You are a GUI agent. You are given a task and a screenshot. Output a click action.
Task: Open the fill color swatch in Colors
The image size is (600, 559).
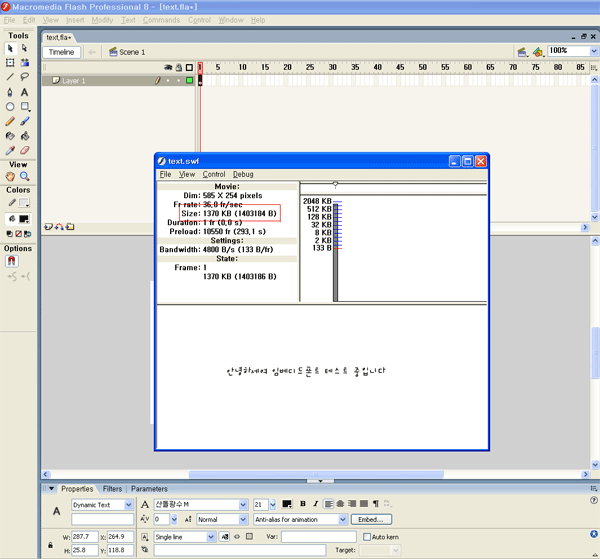coord(24,219)
